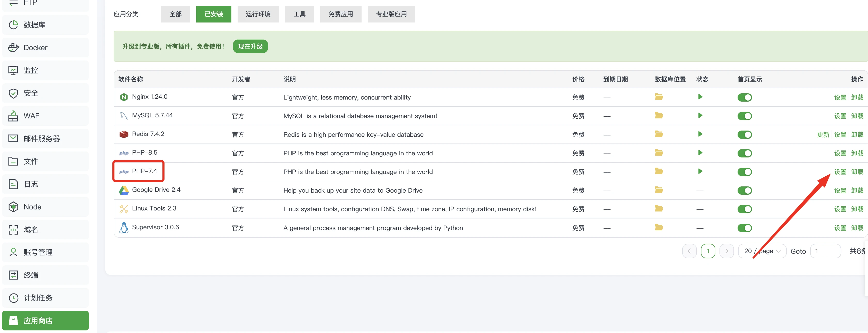
Task: Open database folder for PHP-7.4
Action: 659,171
